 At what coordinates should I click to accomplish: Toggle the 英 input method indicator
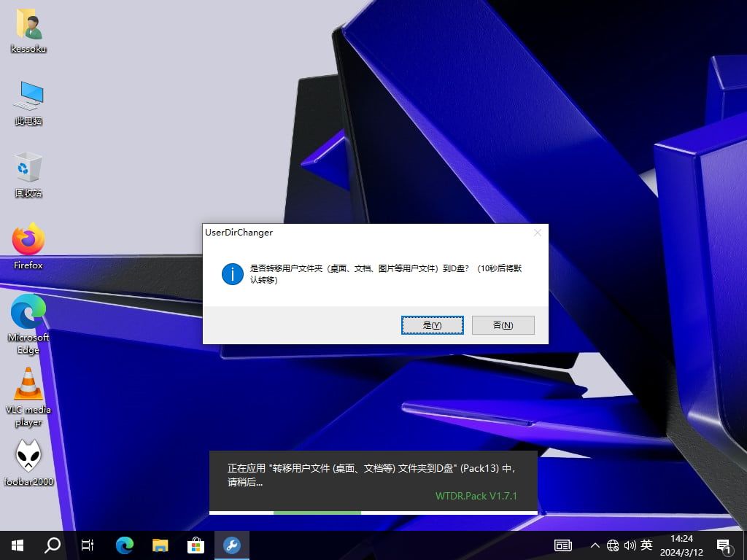point(646,545)
